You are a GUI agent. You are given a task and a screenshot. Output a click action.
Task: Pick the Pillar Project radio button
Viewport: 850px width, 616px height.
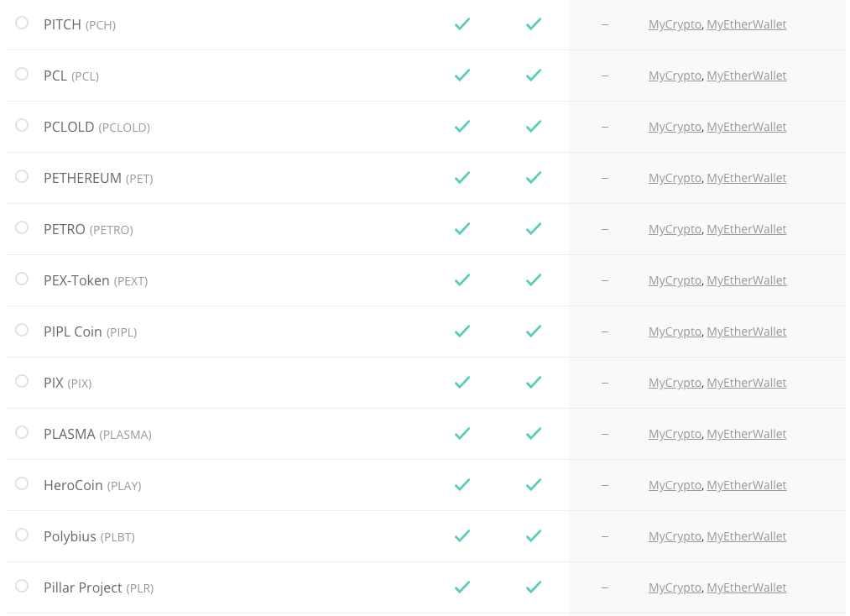[x=22, y=586]
